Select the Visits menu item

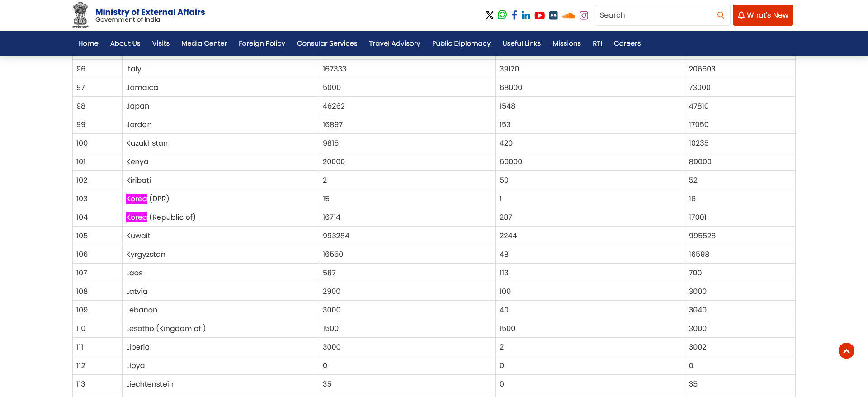pos(161,43)
